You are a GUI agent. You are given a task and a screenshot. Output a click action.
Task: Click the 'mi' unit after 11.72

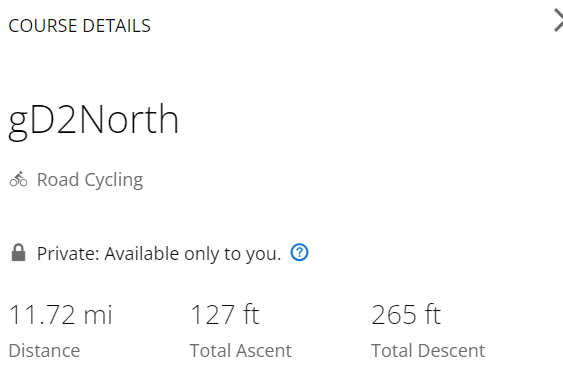click(x=98, y=315)
